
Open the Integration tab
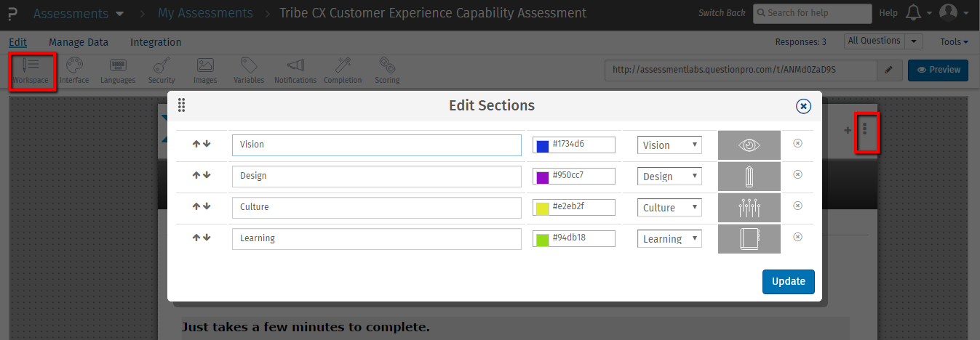click(x=156, y=42)
